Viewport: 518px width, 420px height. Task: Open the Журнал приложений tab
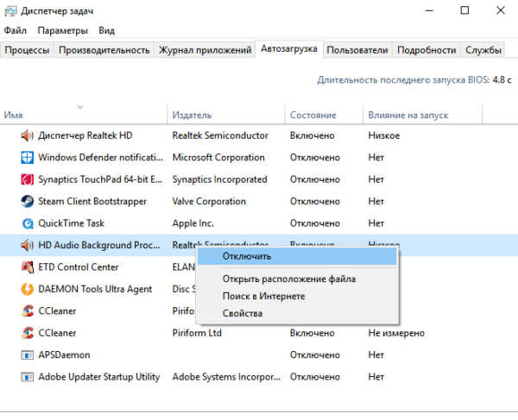(205, 50)
